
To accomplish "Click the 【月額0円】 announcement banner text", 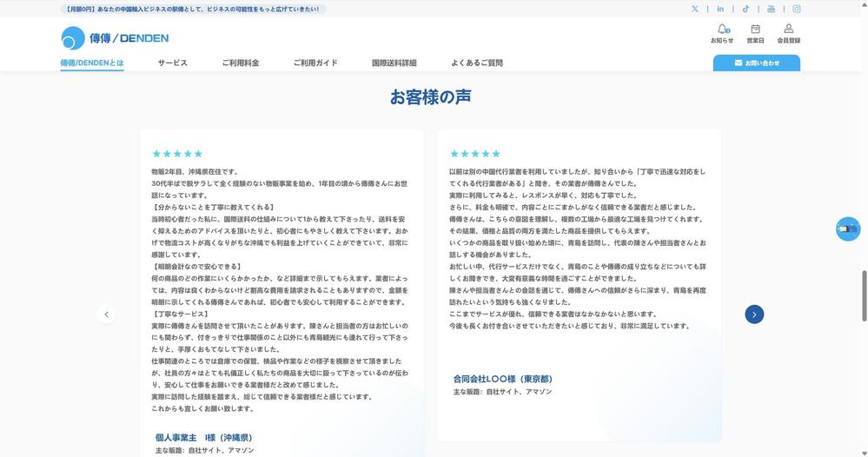I will point(193,9).
